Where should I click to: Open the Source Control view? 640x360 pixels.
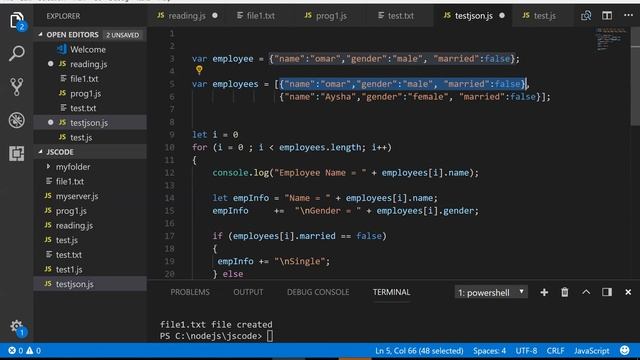tap(16, 87)
